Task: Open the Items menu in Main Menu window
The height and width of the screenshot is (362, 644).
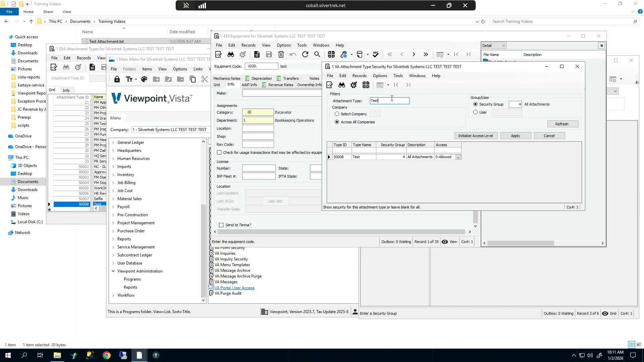Action: [x=147, y=69]
